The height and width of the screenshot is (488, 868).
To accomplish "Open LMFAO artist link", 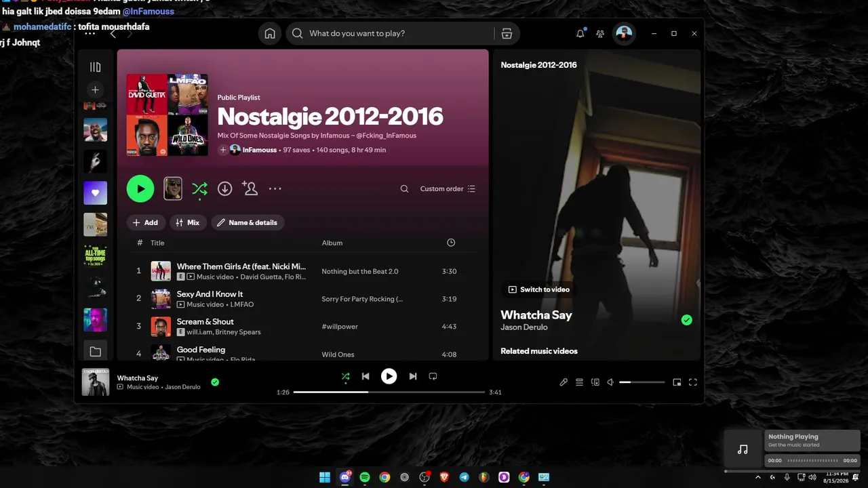I will [242, 305].
